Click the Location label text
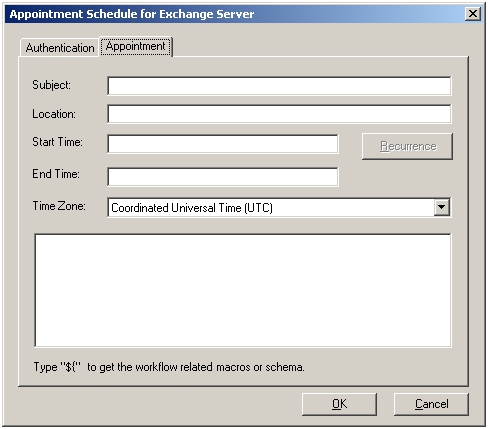This screenshot has width=488, height=429. (x=54, y=114)
